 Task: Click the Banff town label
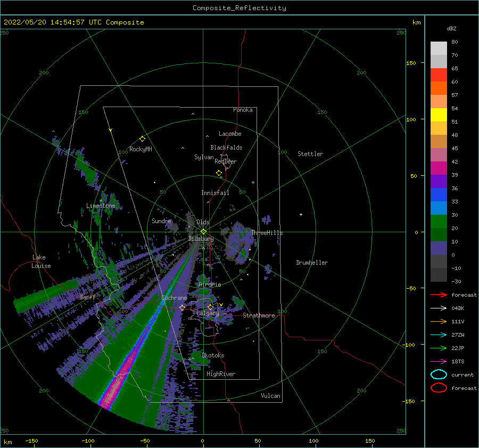point(88,297)
